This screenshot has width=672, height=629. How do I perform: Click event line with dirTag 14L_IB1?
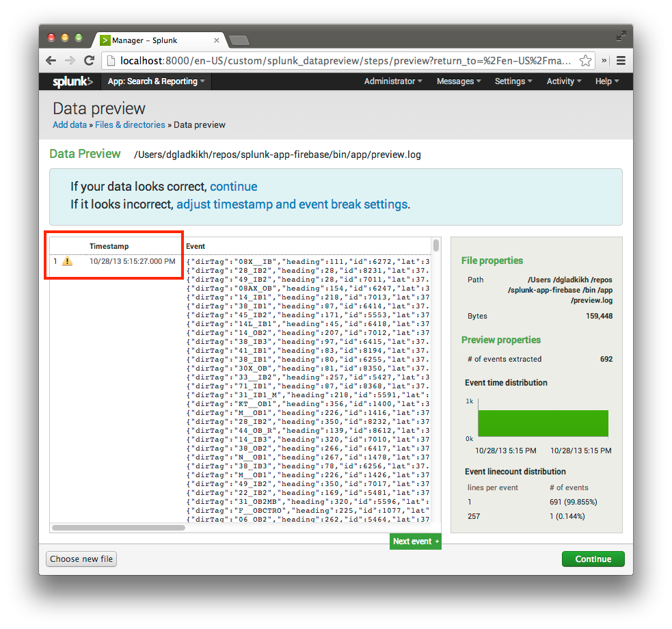coord(308,324)
